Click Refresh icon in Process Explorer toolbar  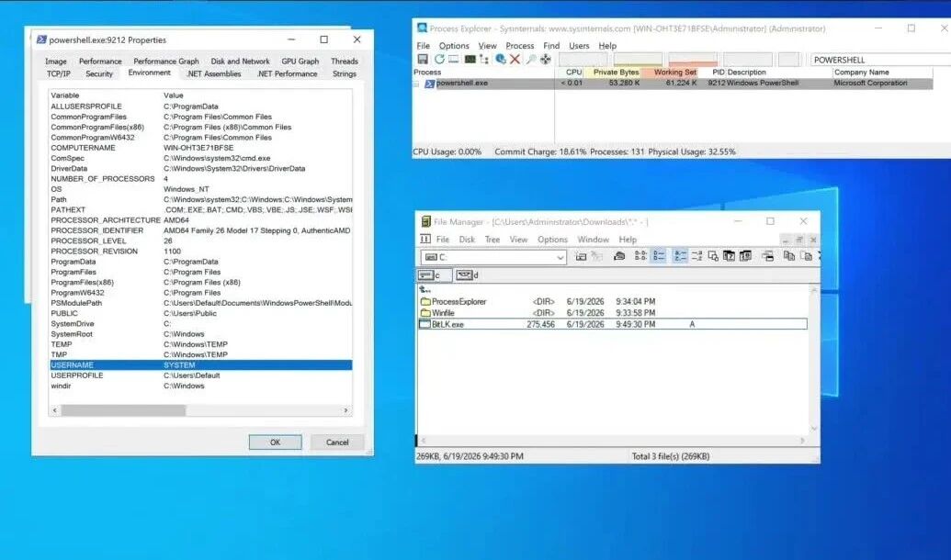click(x=439, y=59)
